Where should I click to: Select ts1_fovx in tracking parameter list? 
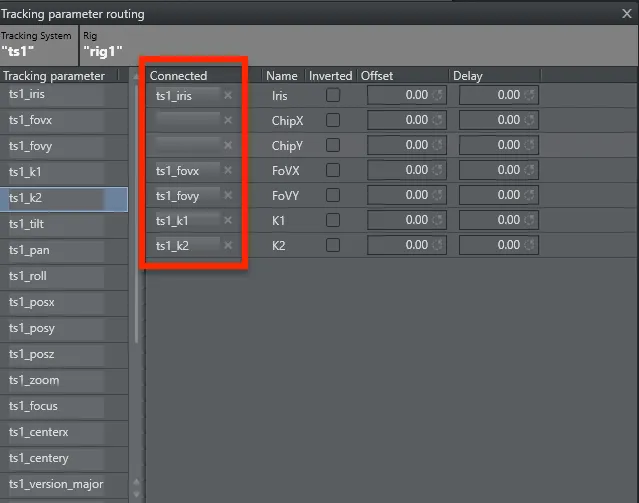coord(64,120)
